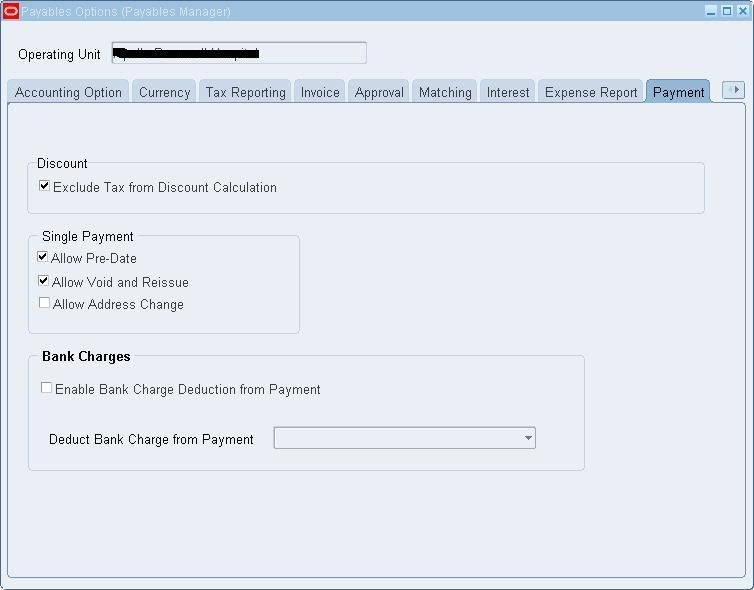
Task: Minimize the Payables Options window
Action: point(711,11)
